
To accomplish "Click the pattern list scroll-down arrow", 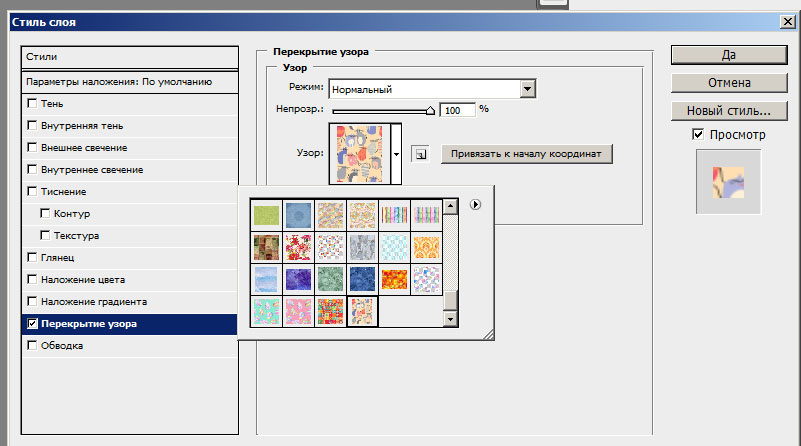I will pyautogui.click(x=450, y=319).
